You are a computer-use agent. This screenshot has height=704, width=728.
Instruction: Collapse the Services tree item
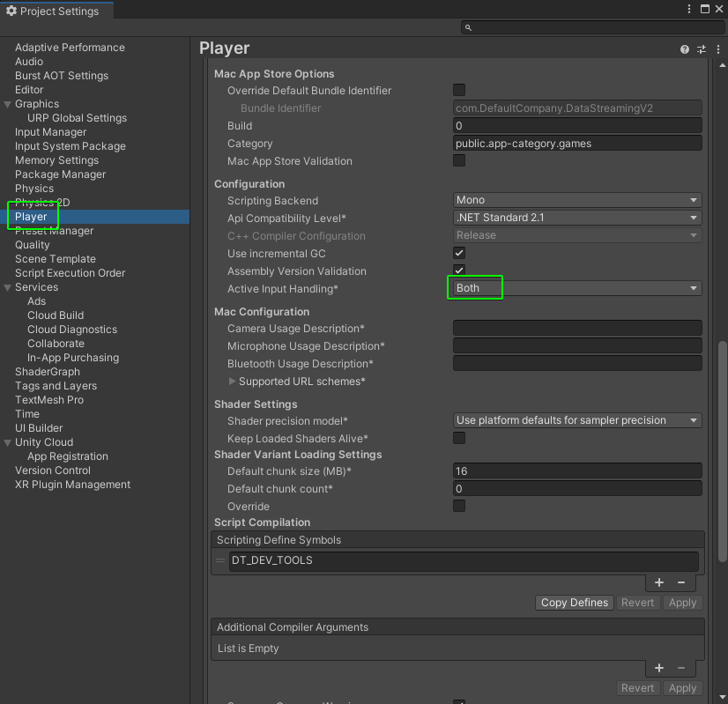point(9,286)
